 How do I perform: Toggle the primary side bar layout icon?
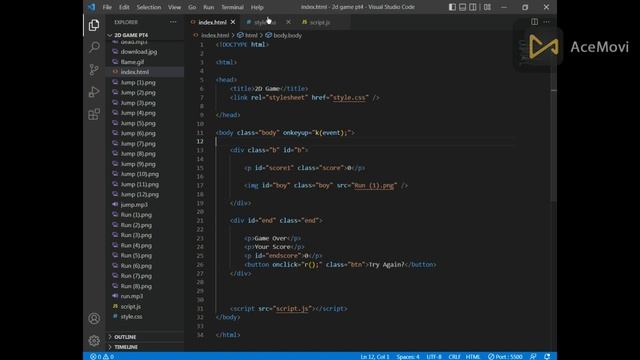452,7
